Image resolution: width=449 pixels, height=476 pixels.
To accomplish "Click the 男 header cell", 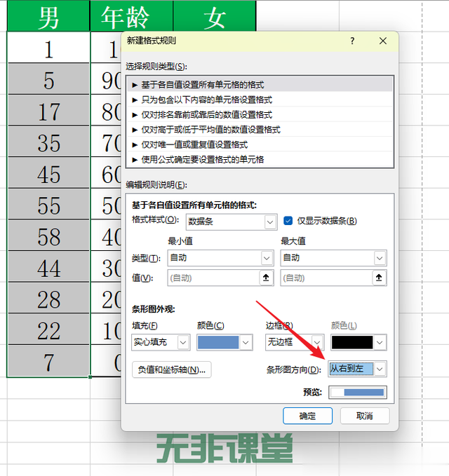I will tap(48, 16).
